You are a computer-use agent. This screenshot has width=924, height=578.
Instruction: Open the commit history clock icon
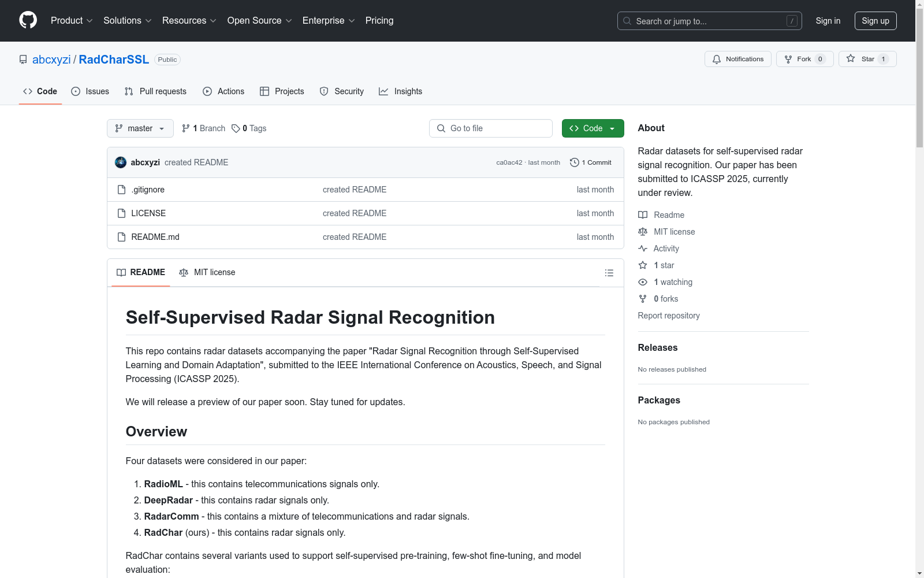coord(574,162)
